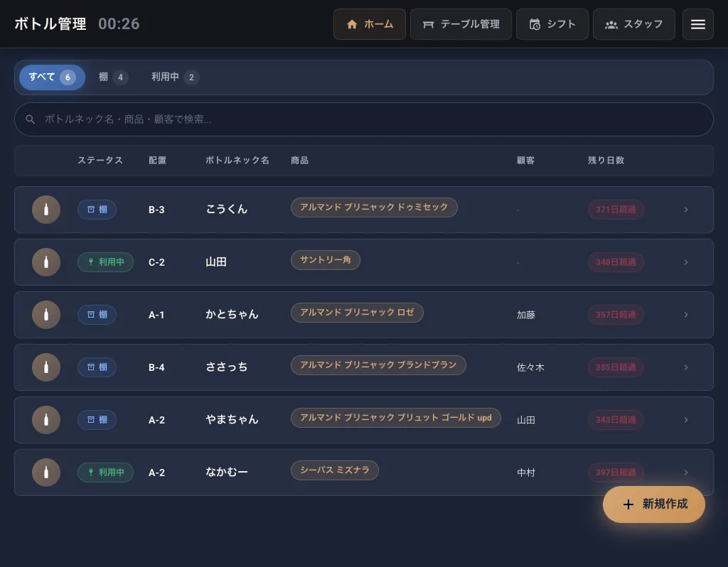
Task: Click the 385日超過 badge
Action: pos(616,367)
